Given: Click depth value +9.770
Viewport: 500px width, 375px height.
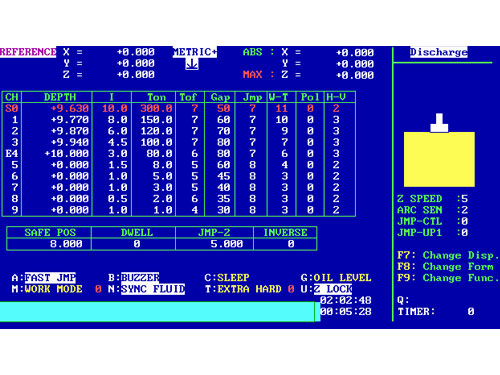Looking at the screenshot, I should click(x=70, y=120).
